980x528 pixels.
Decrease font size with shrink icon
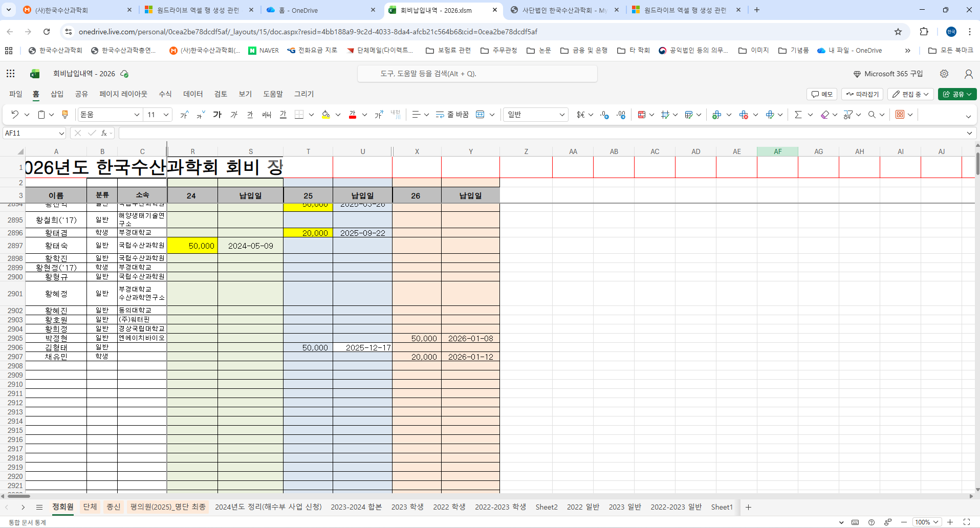[x=201, y=115]
